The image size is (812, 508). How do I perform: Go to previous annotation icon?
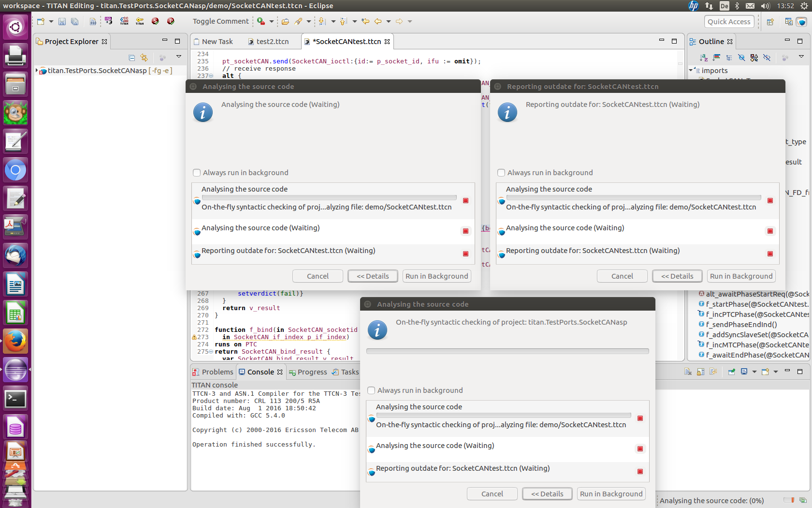click(x=343, y=21)
